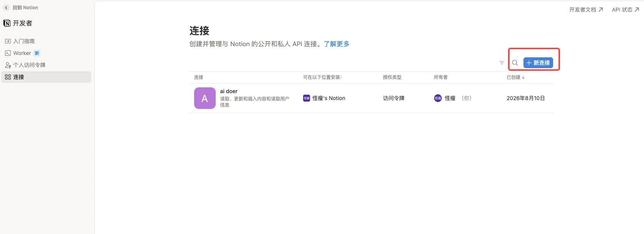Click the 新连接 button
Viewport: 644px width, 234px height.
538,63
